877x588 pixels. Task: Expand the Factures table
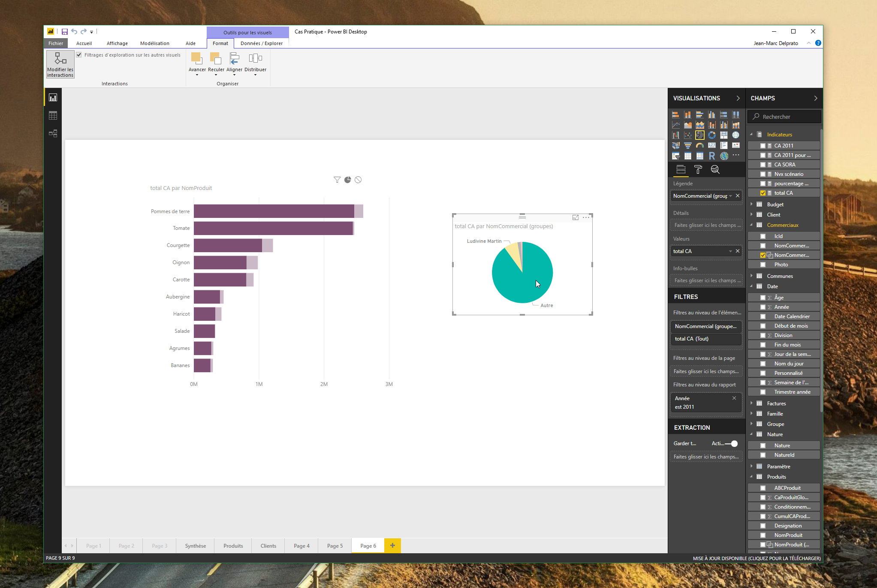[751, 403]
